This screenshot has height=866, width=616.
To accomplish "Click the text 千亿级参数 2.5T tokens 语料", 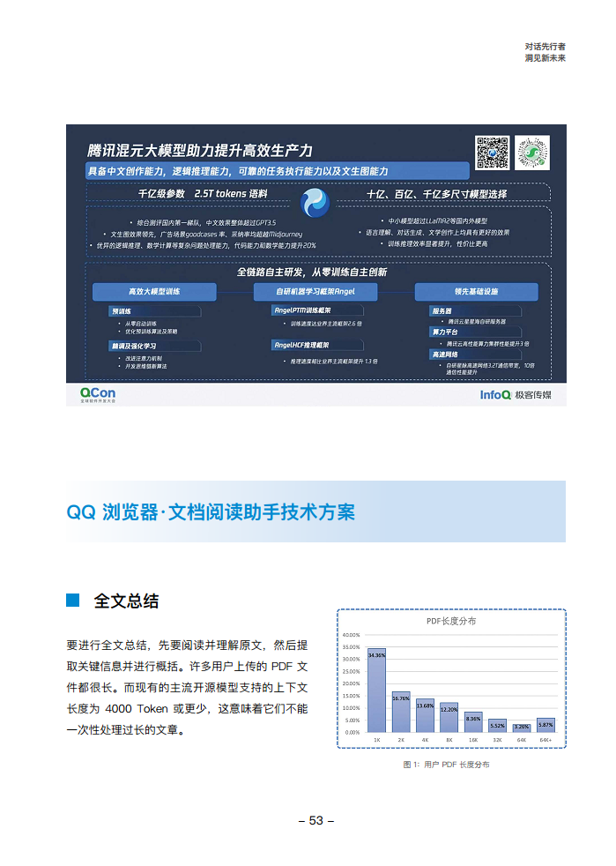I will click(203, 194).
